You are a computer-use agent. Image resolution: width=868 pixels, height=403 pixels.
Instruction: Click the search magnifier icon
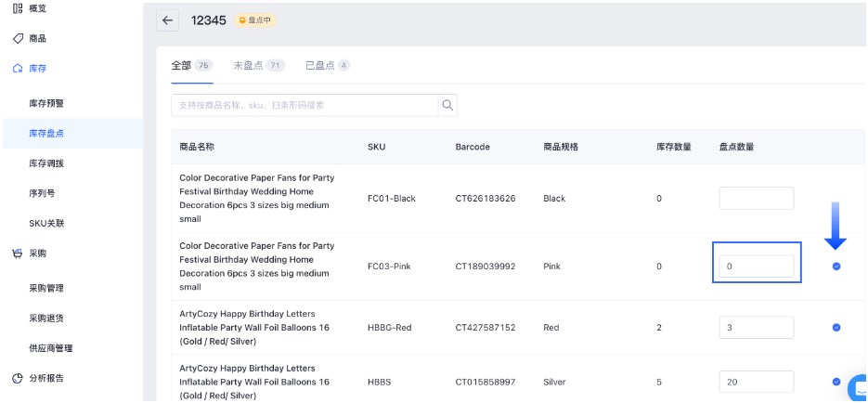[447, 105]
